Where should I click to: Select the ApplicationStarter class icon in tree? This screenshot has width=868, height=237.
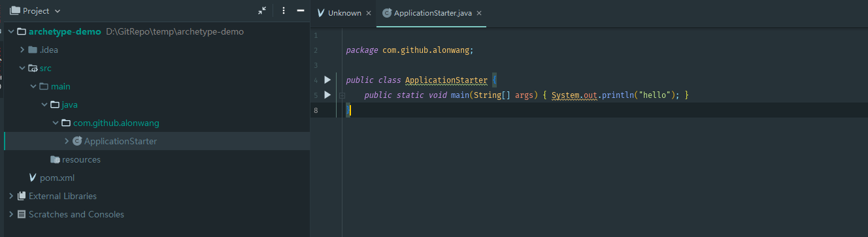click(x=77, y=141)
